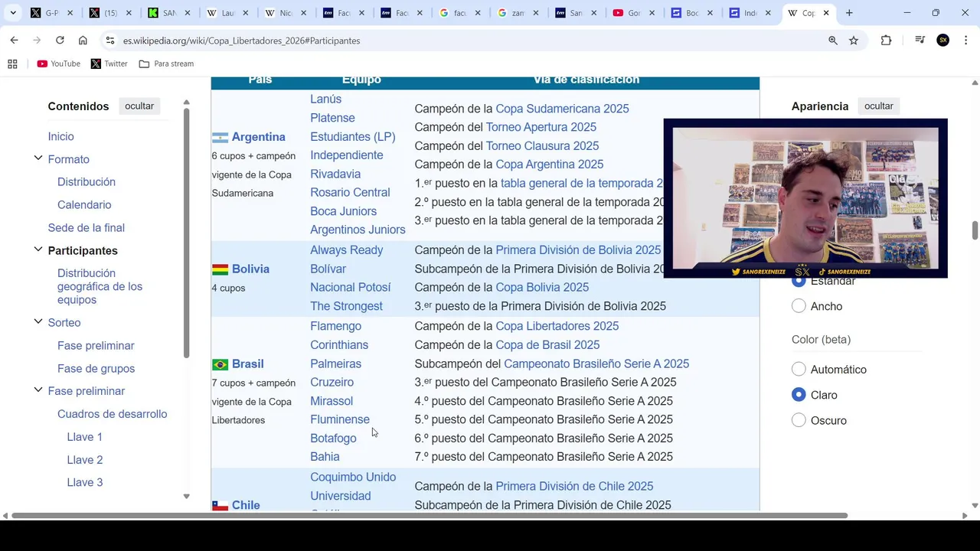Collapse the Formato section chevron
The height and width of the screenshot is (551, 980).
click(38, 158)
